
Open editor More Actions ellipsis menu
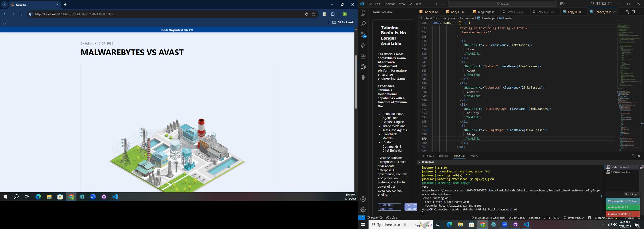pos(639,12)
